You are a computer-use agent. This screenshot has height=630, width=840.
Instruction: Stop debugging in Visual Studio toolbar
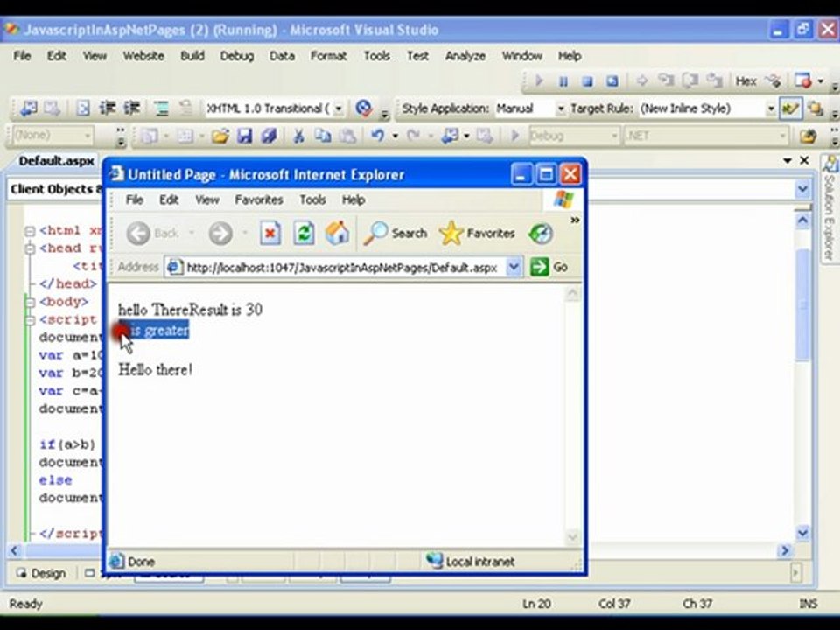coord(588,81)
